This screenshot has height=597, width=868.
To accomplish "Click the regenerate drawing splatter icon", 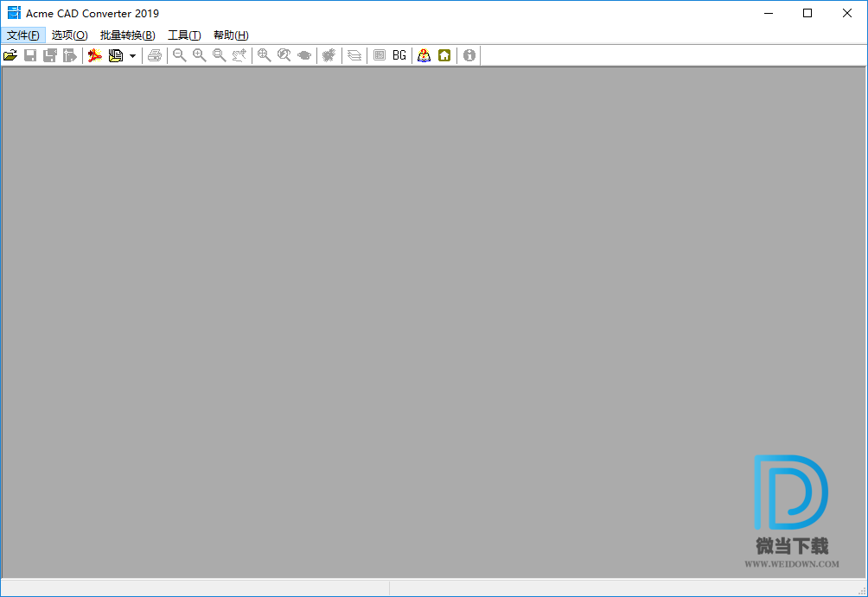I will pyautogui.click(x=329, y=55).
